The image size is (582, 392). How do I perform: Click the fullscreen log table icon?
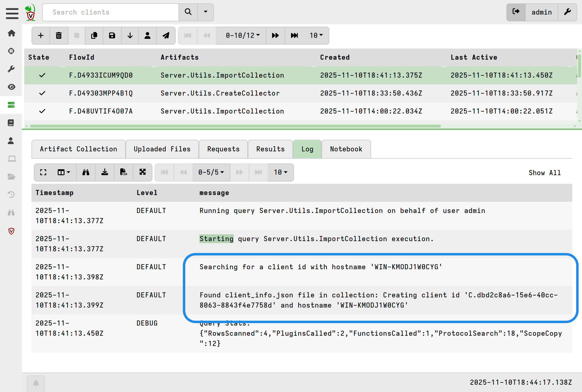point(43,172)
